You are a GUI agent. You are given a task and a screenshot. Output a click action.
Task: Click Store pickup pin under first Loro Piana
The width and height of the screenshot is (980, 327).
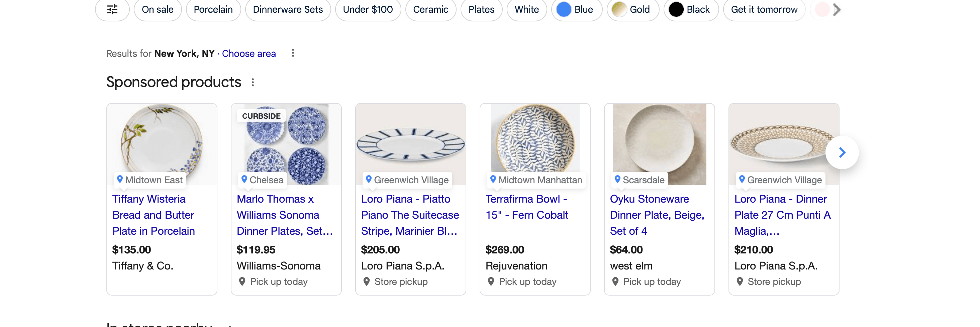366,282
